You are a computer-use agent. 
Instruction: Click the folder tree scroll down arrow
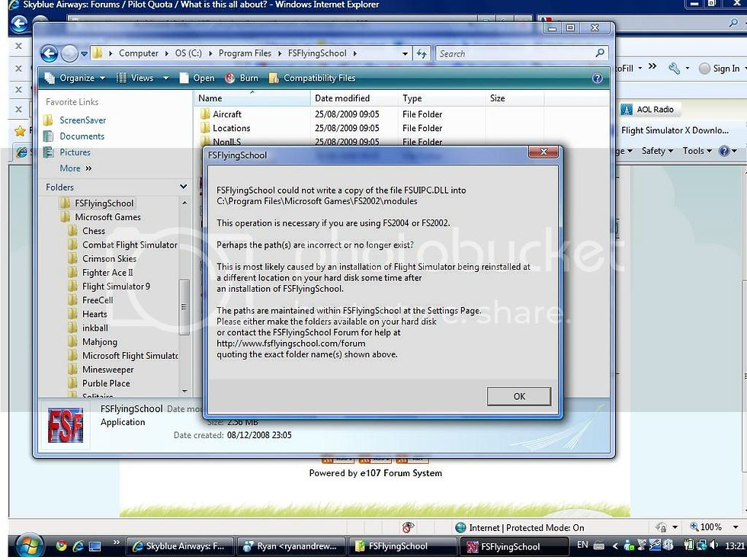tap(184, 392)
